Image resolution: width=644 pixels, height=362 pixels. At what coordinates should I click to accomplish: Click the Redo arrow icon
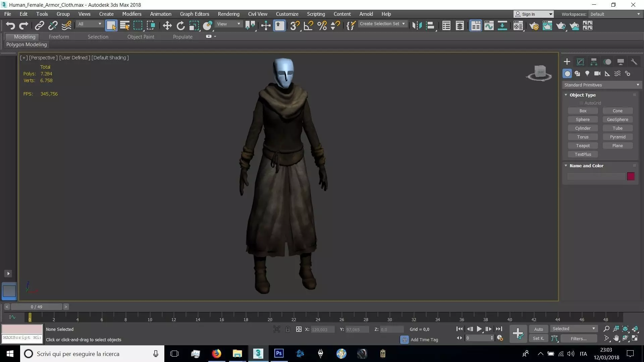coord(24,26)
